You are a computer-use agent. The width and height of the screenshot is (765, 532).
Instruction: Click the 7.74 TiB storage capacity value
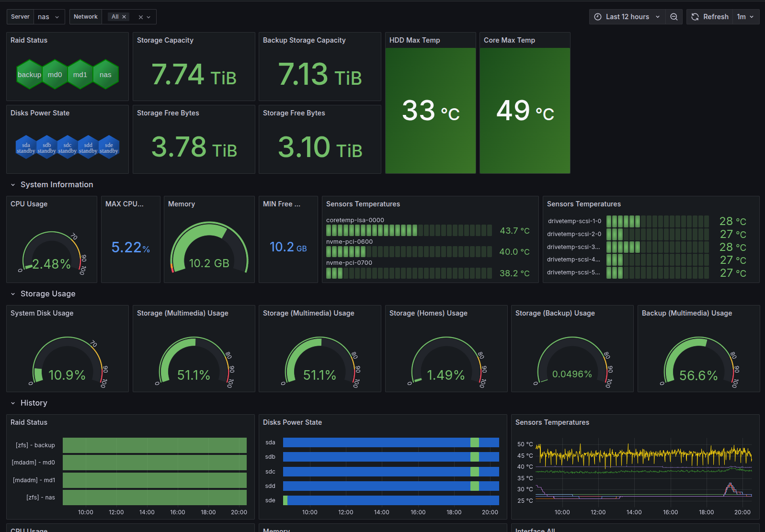click(194, 75)
